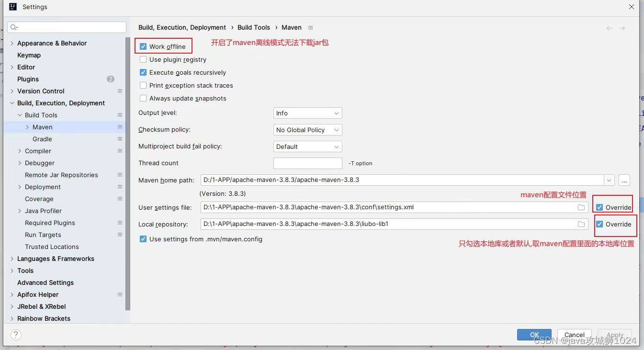The height and width of the screenshot is (350, 644).
Task: Click project-level icon beside Remote Jar Repositories
Action: [120, 175]
